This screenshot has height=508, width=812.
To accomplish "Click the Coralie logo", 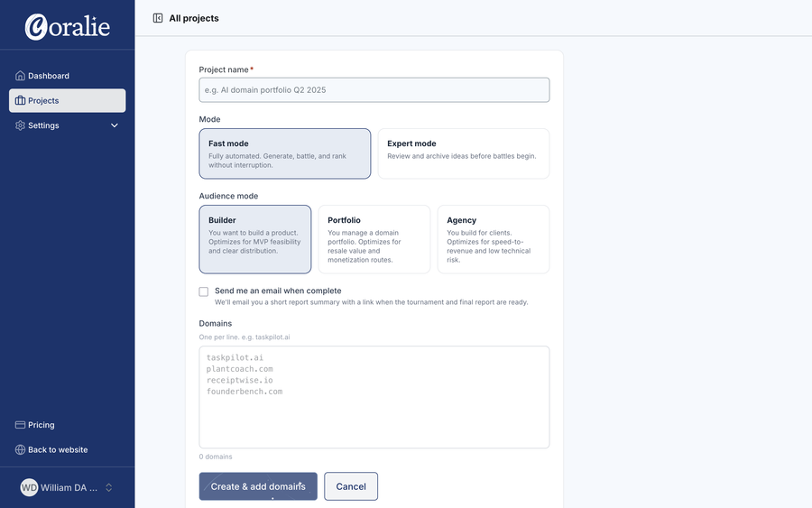I will pyautogui.click(x=68, y=26).
